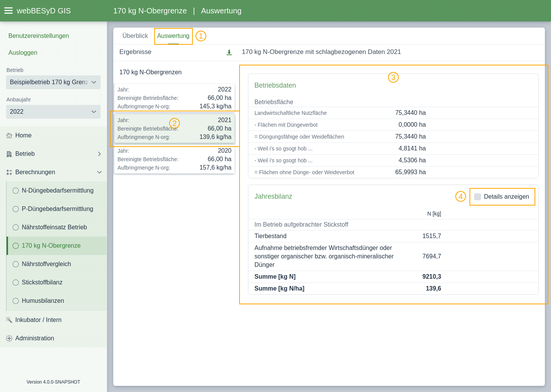Click the Betriebsdaten heading
The height and width of the screenshot is (392, 551).
coord(275,85)
